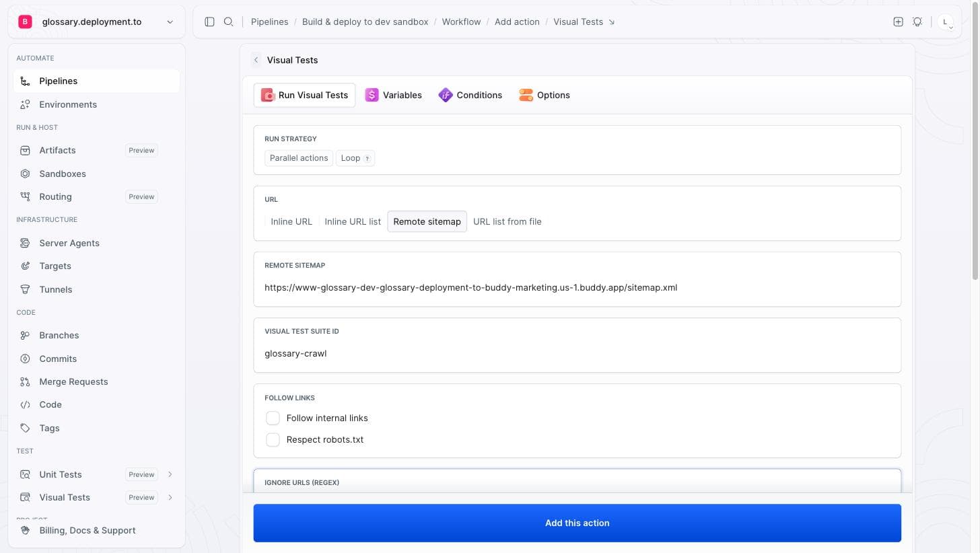This screenshot has height=553, width=980.
Task: Switch to Variables tab
Action: click(393, 95)
